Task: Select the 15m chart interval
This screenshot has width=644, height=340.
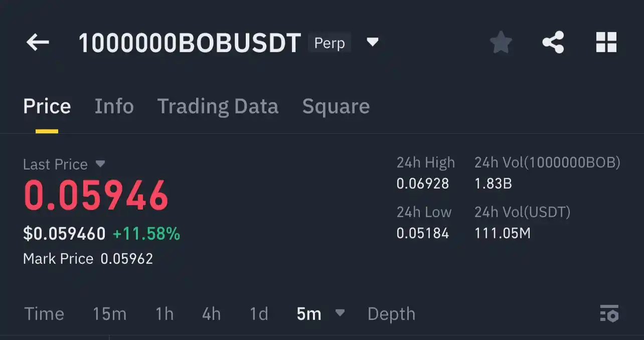Action: (109, 314)
